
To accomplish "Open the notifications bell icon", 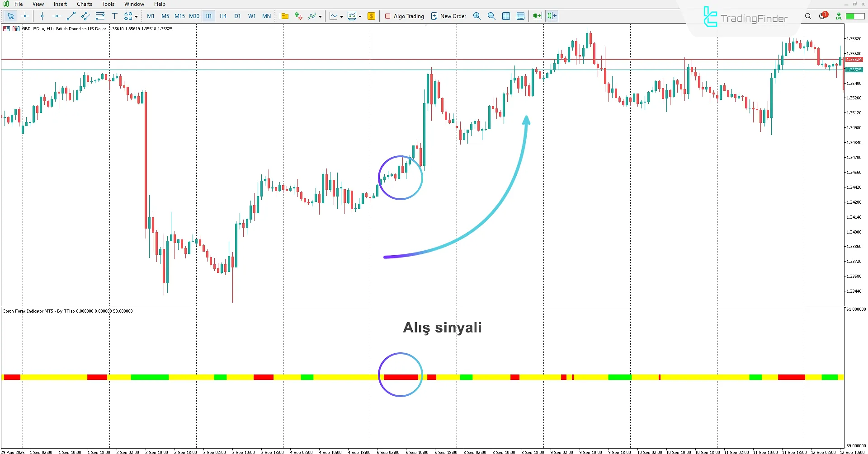I will click(823, 16).
